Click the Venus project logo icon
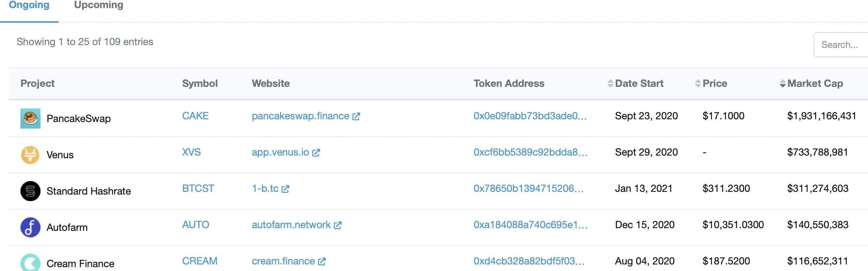 (30, 155)
